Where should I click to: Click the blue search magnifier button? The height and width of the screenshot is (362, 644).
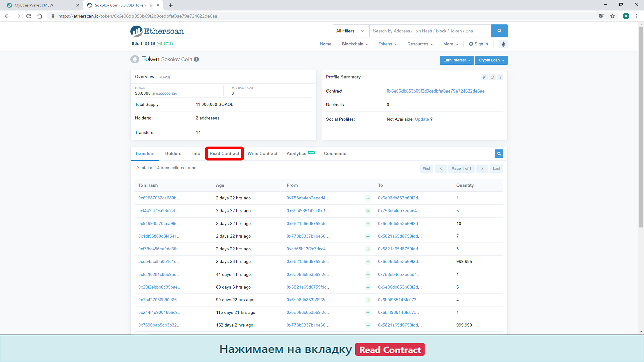499,31
